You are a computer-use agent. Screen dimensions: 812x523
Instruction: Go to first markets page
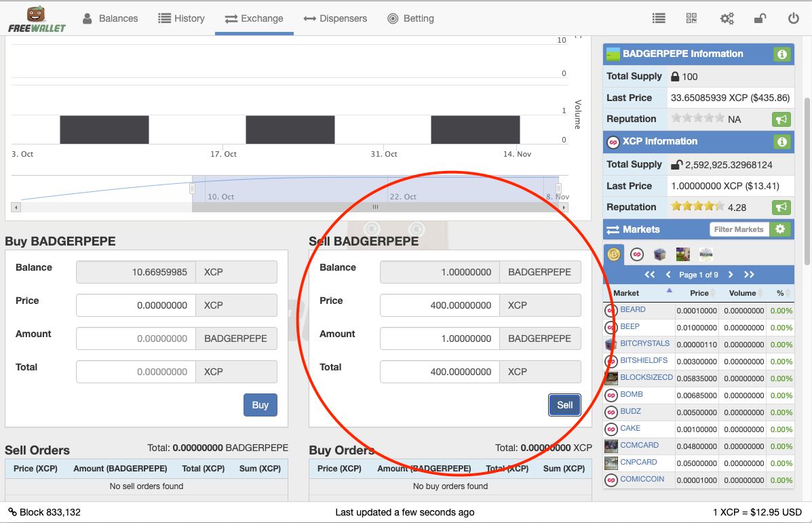pos(649,275)
